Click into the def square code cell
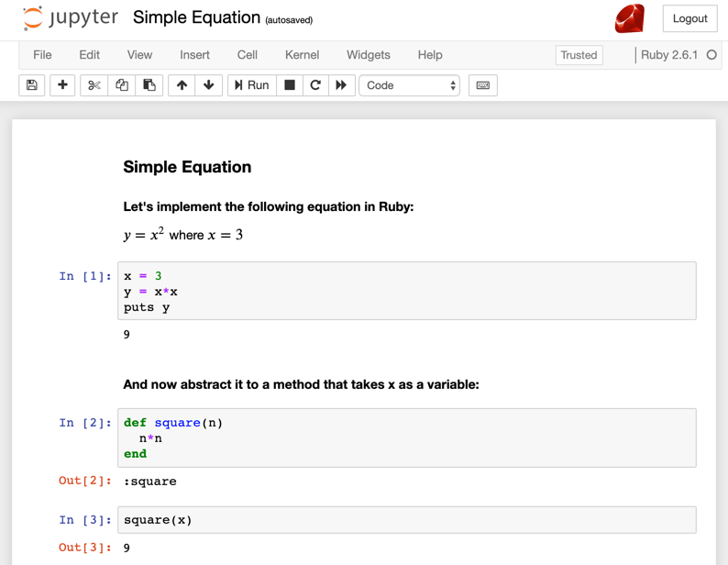The height and width of the screenshot is (565, 728). pos(407,438)
